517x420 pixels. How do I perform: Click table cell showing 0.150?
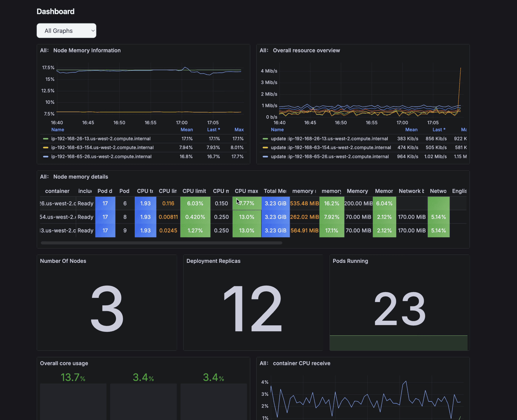(x=221, y=203)
